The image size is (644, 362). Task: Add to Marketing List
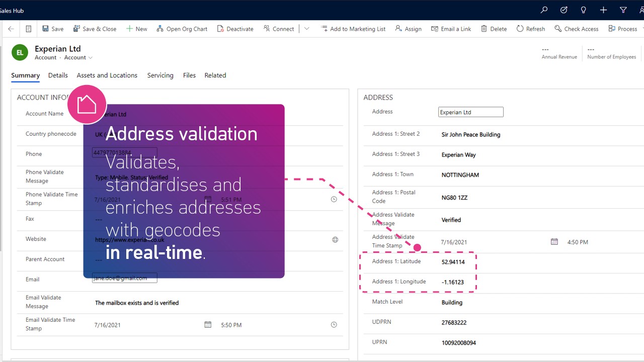[x=353, y=29]
